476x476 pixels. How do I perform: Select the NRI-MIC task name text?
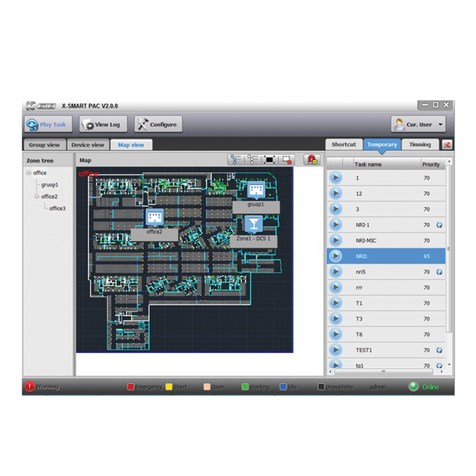366,240
